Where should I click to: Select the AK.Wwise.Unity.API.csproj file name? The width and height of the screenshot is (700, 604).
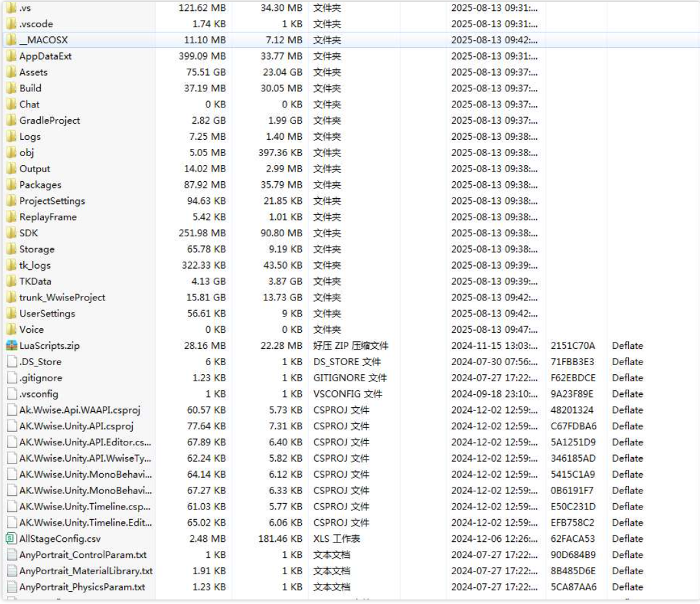click(x=76, y=426)
